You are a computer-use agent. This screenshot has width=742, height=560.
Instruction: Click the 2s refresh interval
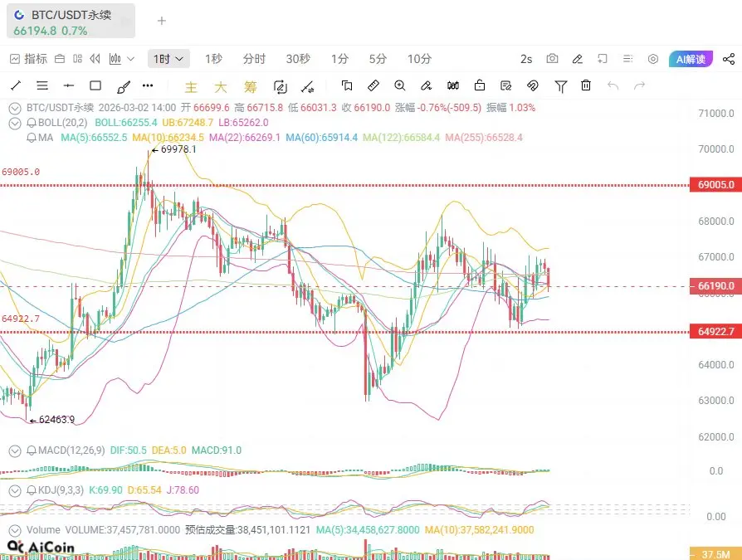[x=526, y=59]
